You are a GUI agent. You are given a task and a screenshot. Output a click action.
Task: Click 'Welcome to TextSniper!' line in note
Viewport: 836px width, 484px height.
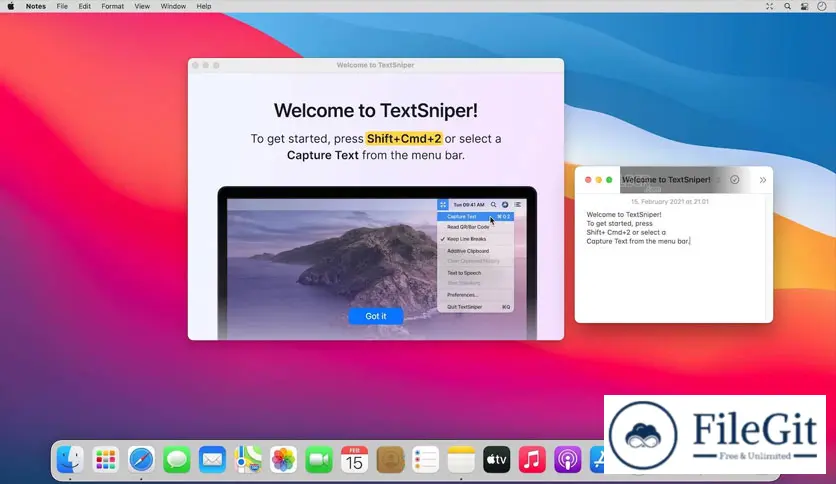(624, 214)
